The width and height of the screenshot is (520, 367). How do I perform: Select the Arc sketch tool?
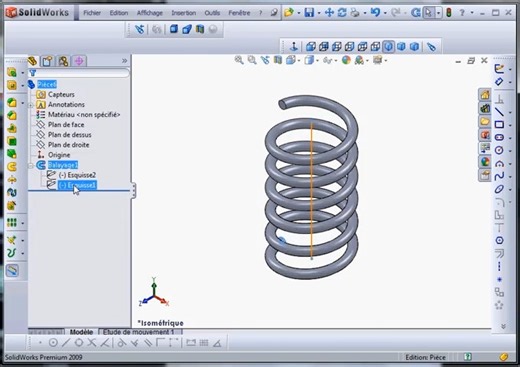tap(499, 163)
